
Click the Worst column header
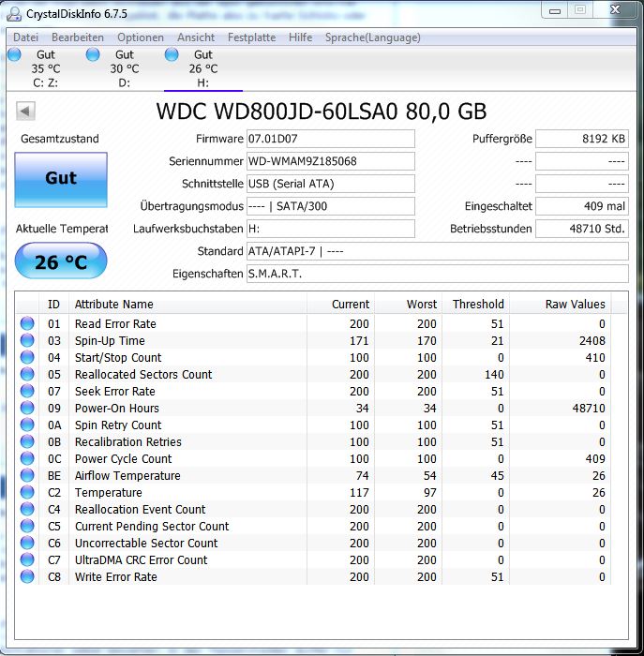click(x=408, y=305)
